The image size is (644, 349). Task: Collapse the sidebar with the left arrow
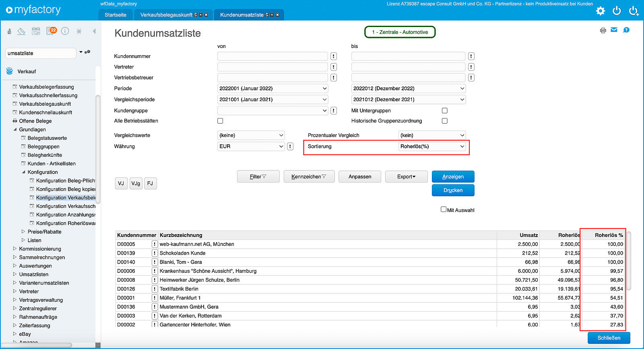tap(94, 31)
